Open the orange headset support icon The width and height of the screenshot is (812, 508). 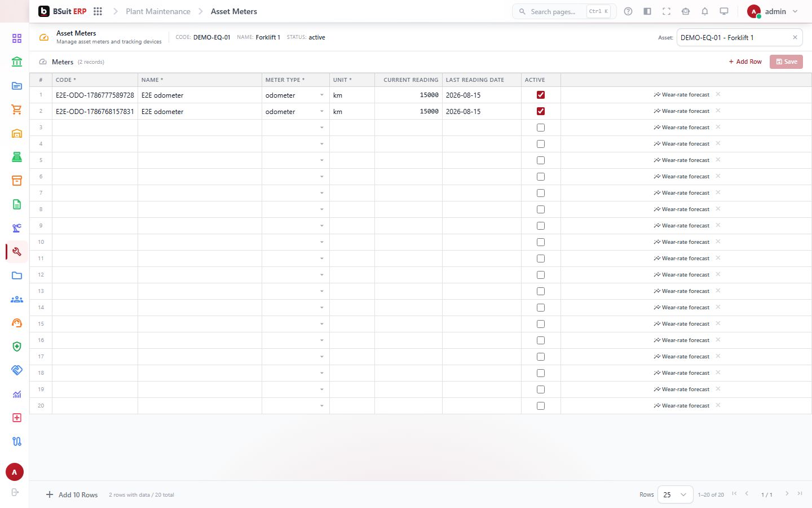tap(17, 323)
